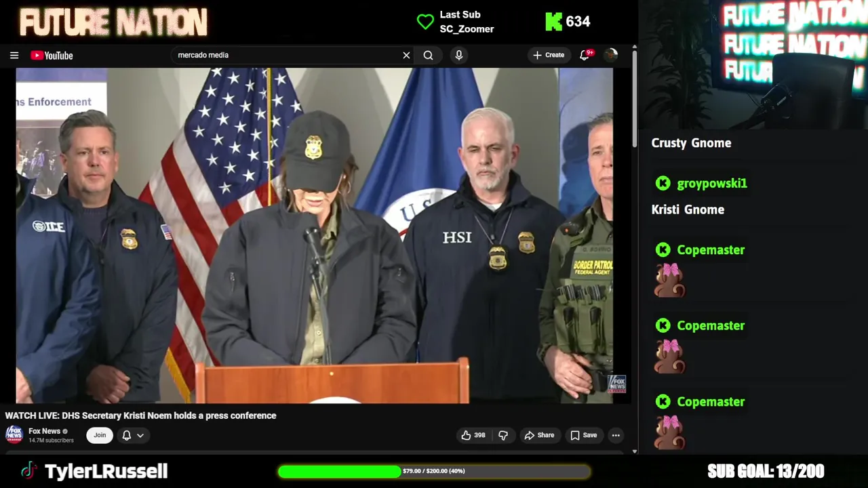Click the TikTok logo icon
Image resolution: width=868 pixels, height=488 pixels.
pyautogui.click(x=28, y=471)
